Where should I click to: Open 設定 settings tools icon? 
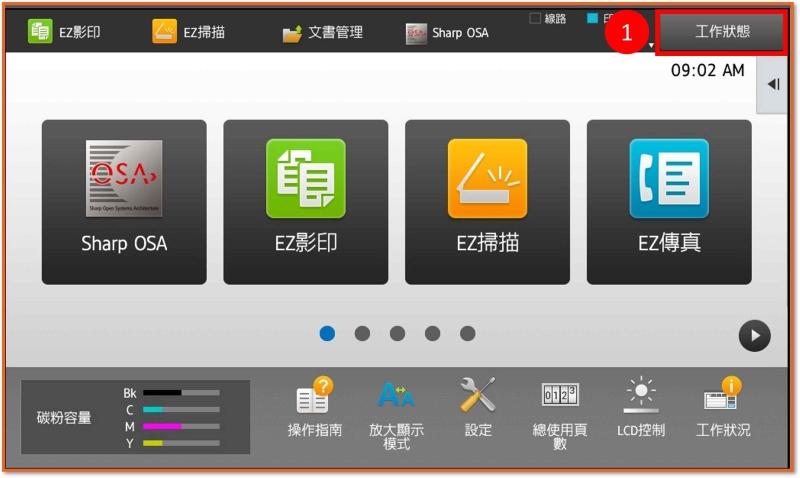478,407
